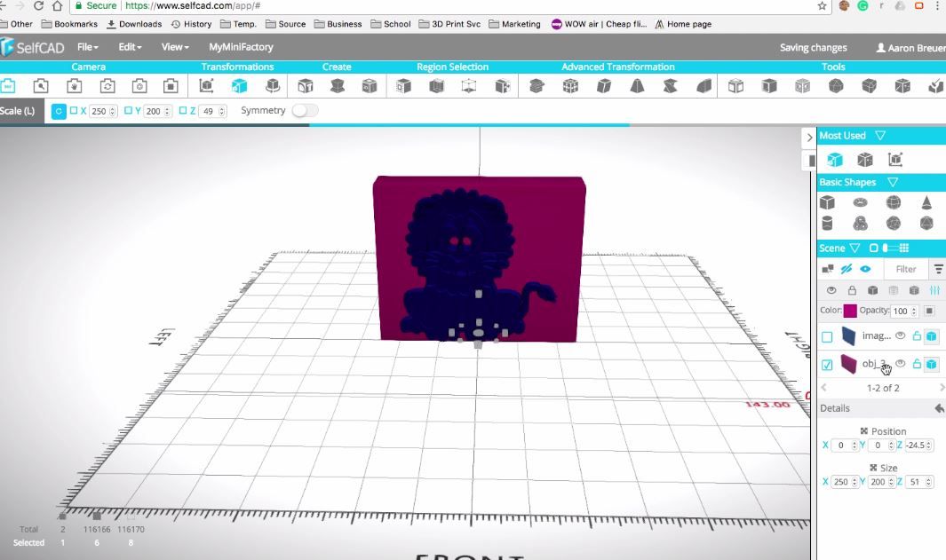This screenshot has width=946, height=560.
Task: Select the cube in Basic Shapes
Action: point(827,202)
